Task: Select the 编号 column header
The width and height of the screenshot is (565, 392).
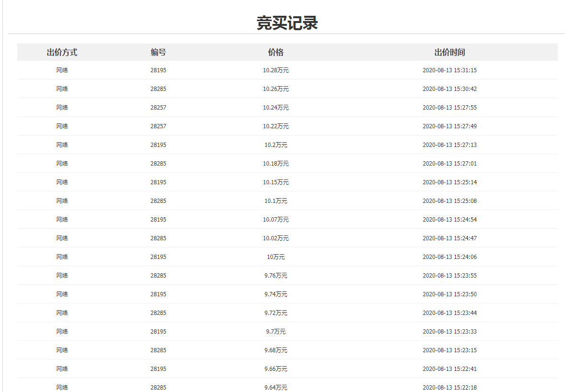Action: click(158, 52)
